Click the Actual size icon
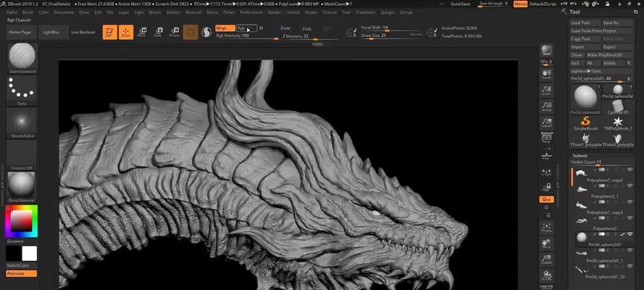The height and width of the screenshot is (290, 644). [546, 107]
